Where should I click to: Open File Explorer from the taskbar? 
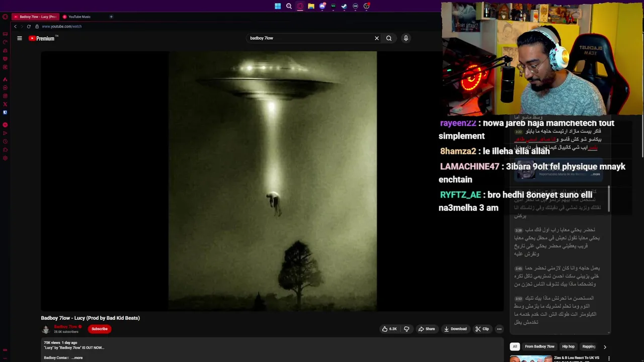(x=311, y=6)
